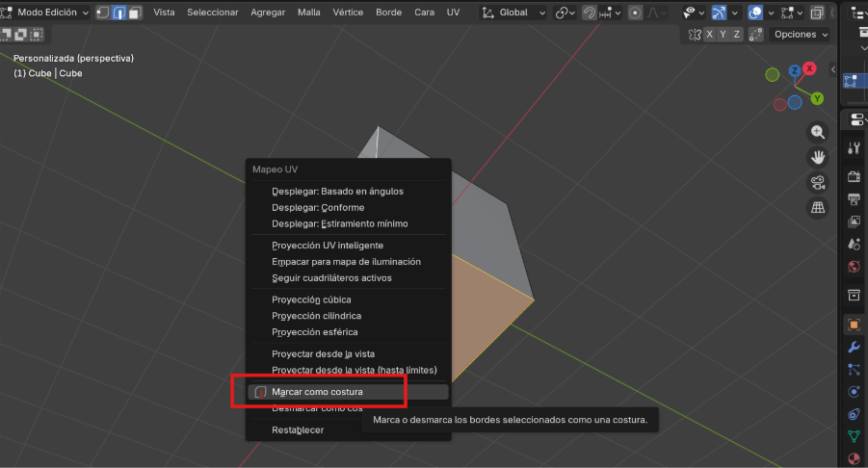Viewport: 868px width, 468px height.
Task: Toggle Z mirror axis
Action: (736, 35)
